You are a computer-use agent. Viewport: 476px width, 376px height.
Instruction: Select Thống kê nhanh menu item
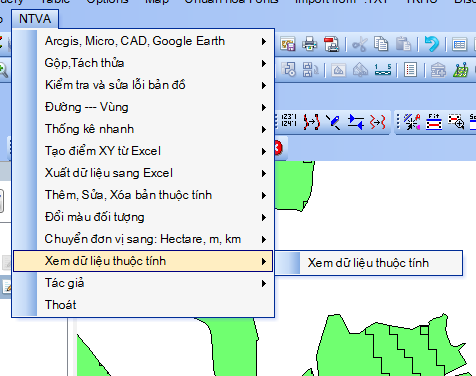tap(143, 129)
